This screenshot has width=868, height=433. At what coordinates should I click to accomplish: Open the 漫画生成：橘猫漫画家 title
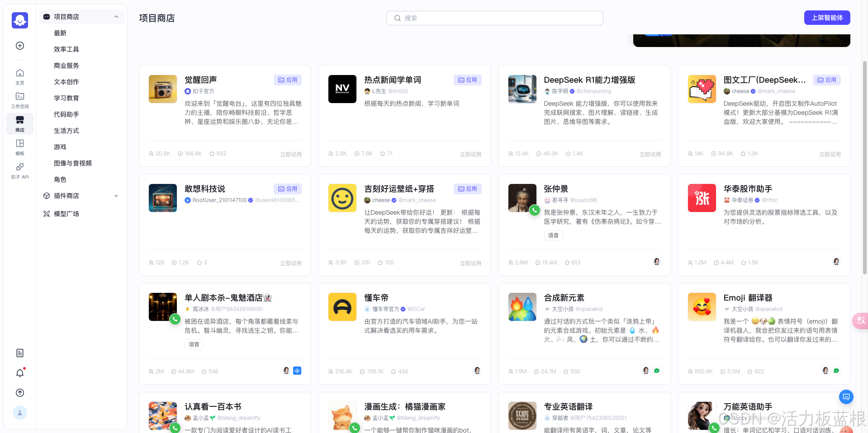(405, 407)
